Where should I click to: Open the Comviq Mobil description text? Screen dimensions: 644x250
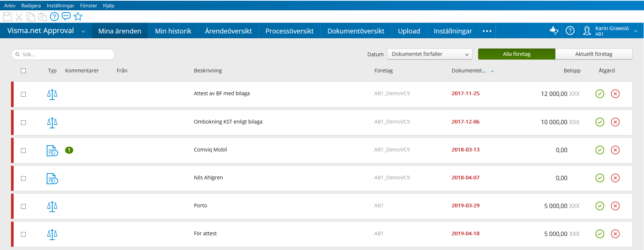pyautogui.click(x=210, y=150)
